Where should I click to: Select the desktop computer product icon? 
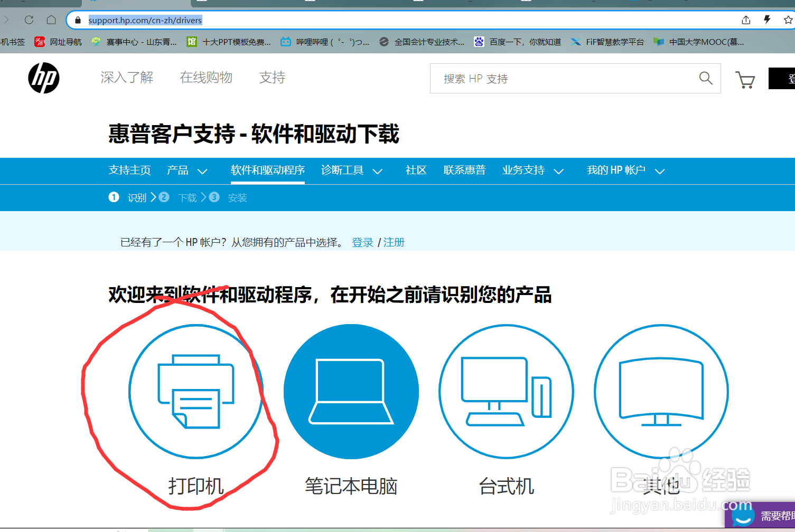[506, 391]
